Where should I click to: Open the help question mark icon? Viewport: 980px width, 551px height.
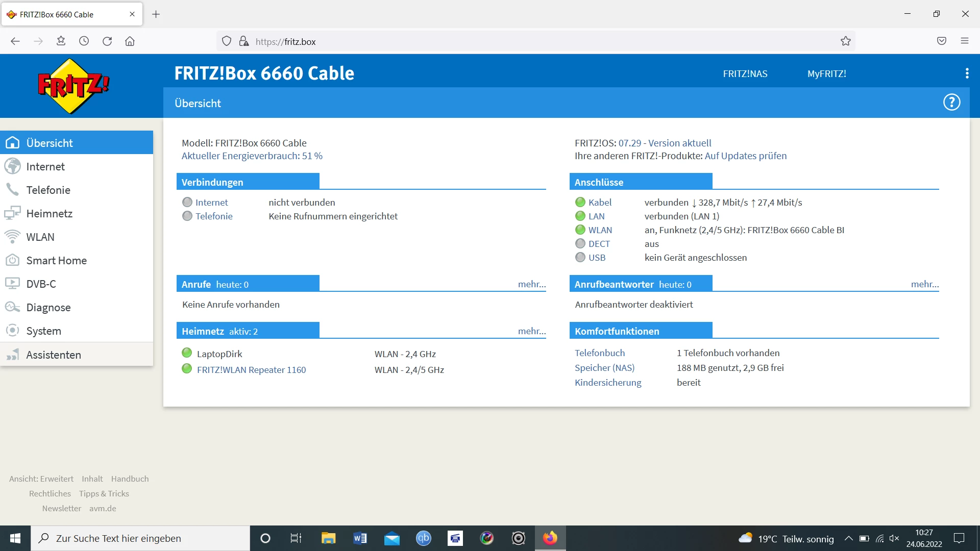(951, 103)
